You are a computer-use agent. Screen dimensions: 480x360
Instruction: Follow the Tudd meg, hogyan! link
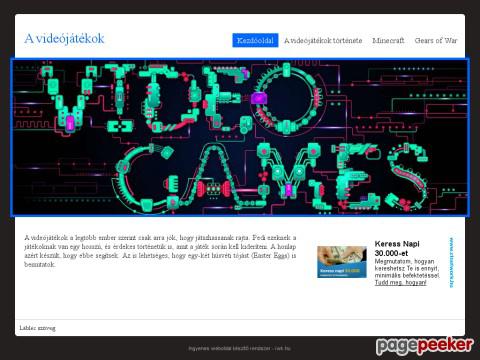[400, 283]
